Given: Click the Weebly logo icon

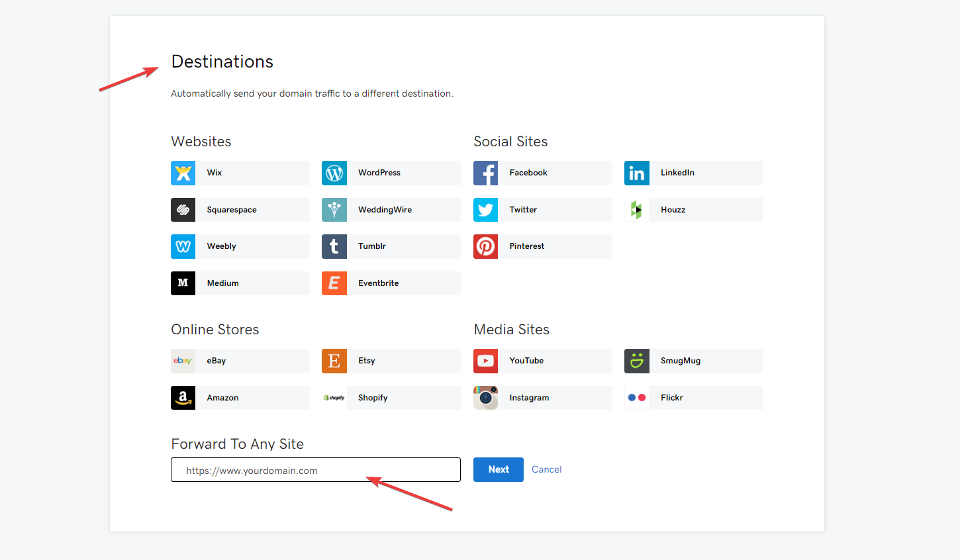Looking at the screenshot, I should (x=183, y=246).
